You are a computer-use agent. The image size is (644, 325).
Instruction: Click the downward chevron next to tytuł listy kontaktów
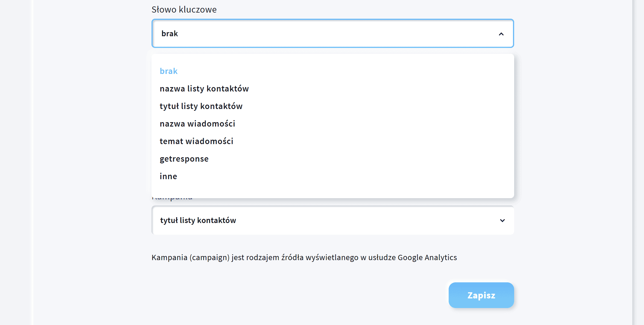(x=502, y=220)
